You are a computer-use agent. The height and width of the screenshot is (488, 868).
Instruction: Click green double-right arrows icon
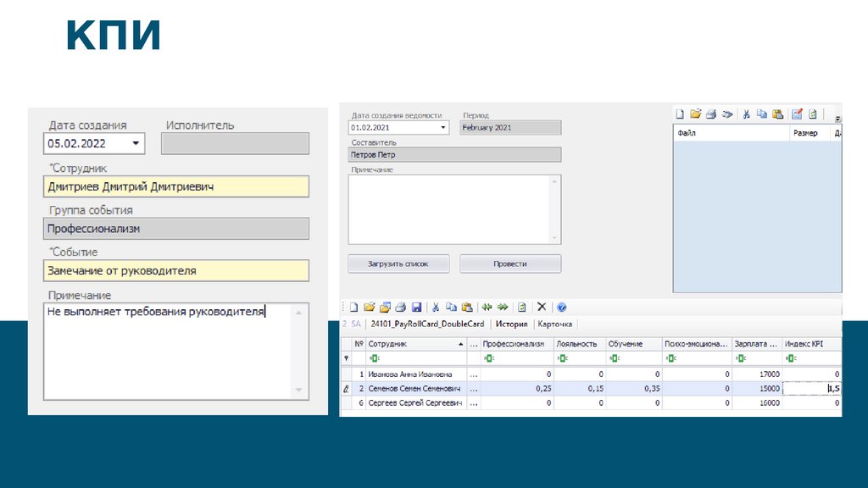coord(503,307)
